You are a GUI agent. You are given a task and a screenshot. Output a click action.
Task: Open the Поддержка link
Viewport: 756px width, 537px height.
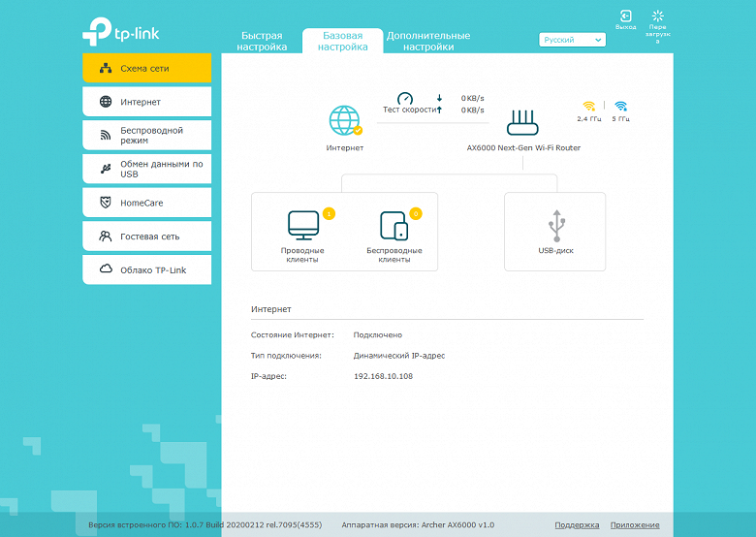(x=577, y=525)
